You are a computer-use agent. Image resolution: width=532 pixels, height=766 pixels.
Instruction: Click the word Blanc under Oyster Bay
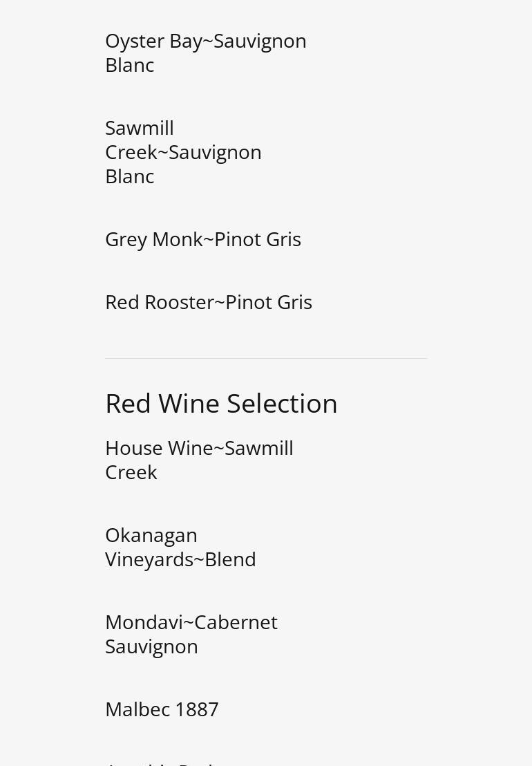coord(130,66)
